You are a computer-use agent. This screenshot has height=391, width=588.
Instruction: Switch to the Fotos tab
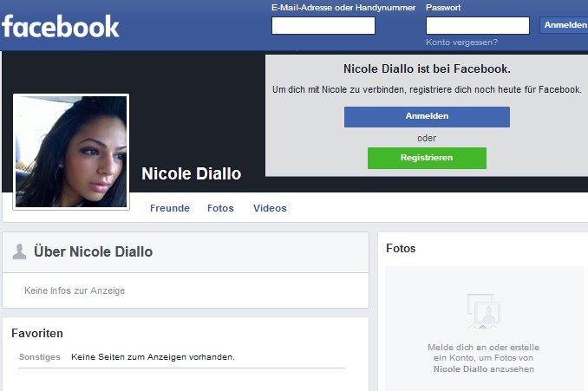tap(220, 208)
